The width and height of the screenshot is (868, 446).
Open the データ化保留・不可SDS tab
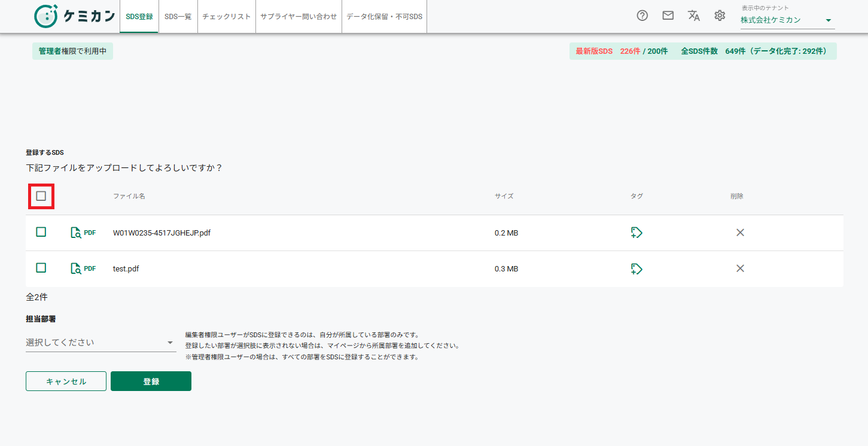click(x=385, y=17)
